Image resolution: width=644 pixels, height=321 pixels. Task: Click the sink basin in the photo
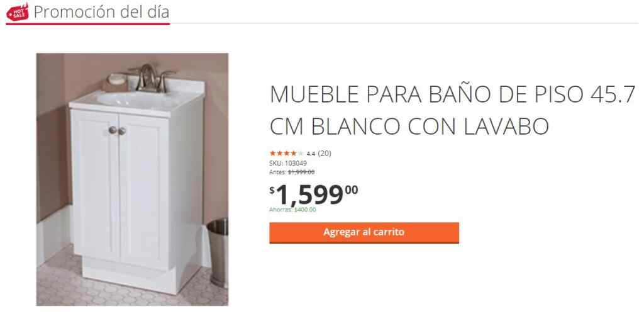[x=138, y=100]
